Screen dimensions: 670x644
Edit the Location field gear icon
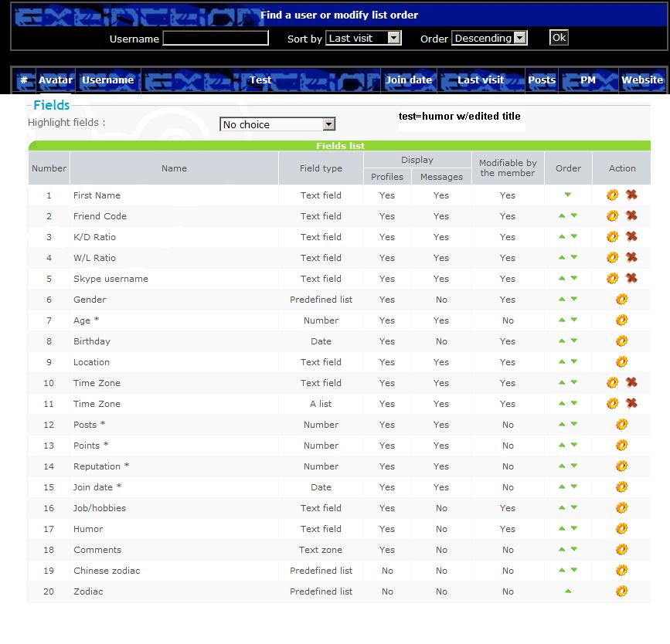[622, 362]
